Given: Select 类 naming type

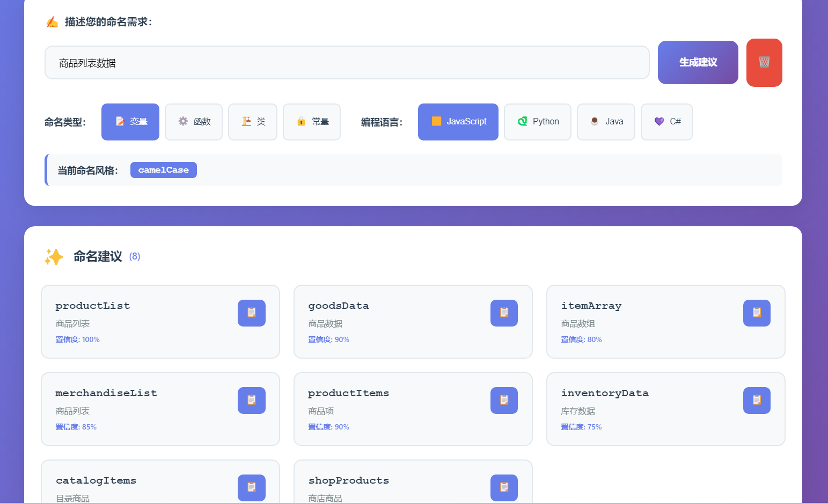Looking at the screenshot, I should click(253, 122).
